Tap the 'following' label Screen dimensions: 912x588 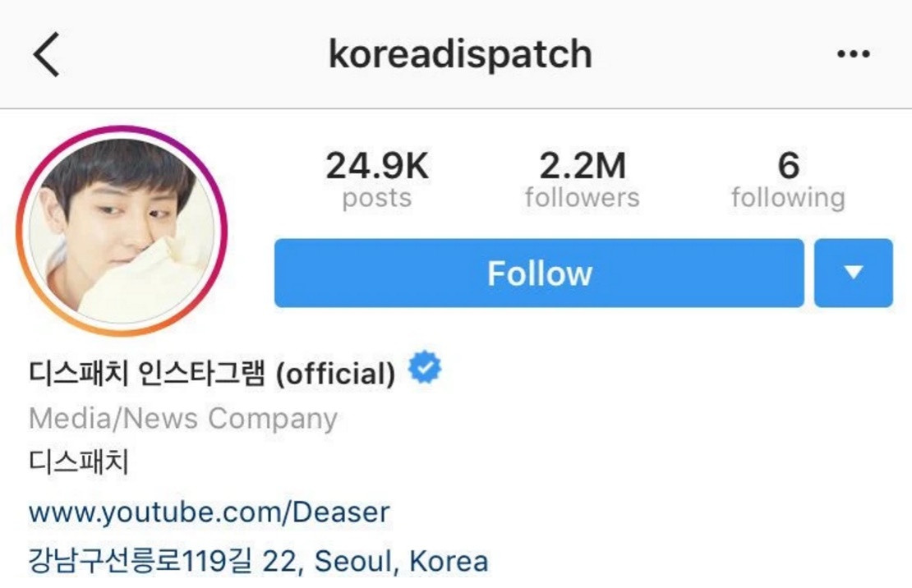coord(788,199)
